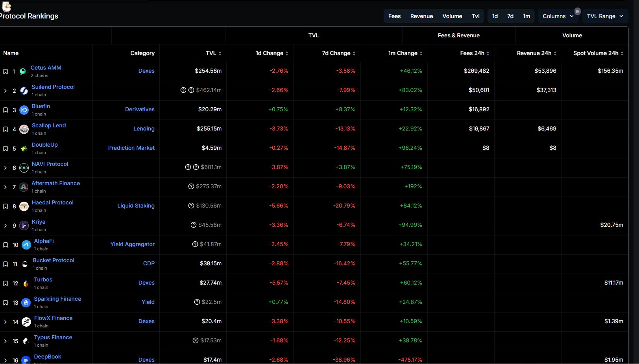The image size is (639, 364).
Task: Click the Haedal Protocol logo
Action: tap(24, 206)
